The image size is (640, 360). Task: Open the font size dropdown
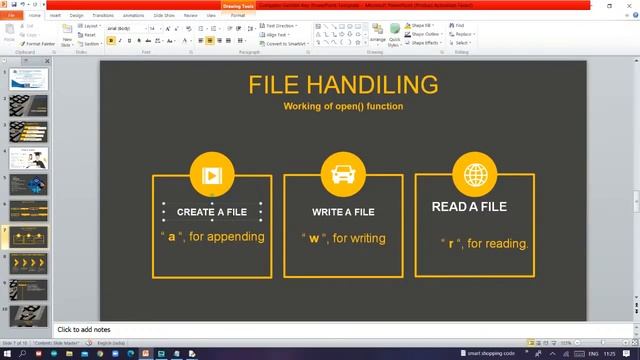pyautogui.click(x=155, y=29)
